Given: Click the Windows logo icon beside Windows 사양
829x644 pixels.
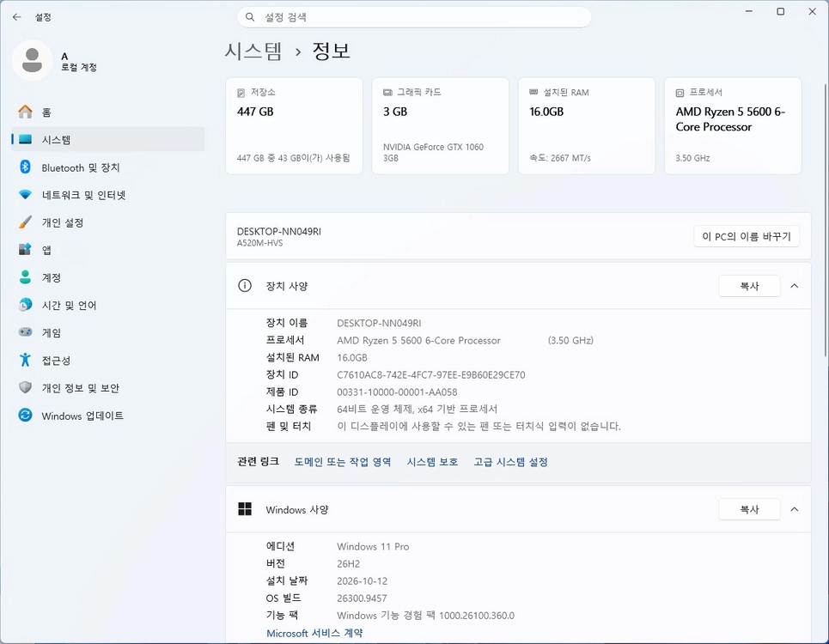Looking at the screenshot, I should click(245, 509).
